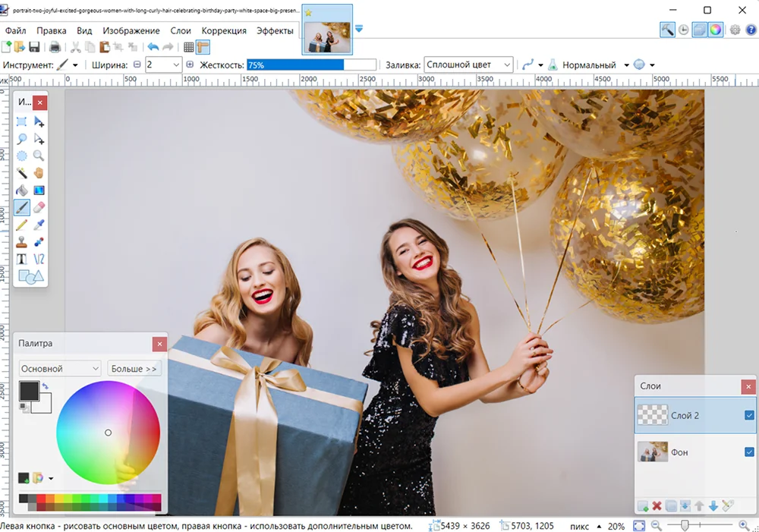Image resolution: width=759 pixels, height=532 pixels.
Task: Activate the Color Picker eyedropper tool
Action: (x=39, y=225)
